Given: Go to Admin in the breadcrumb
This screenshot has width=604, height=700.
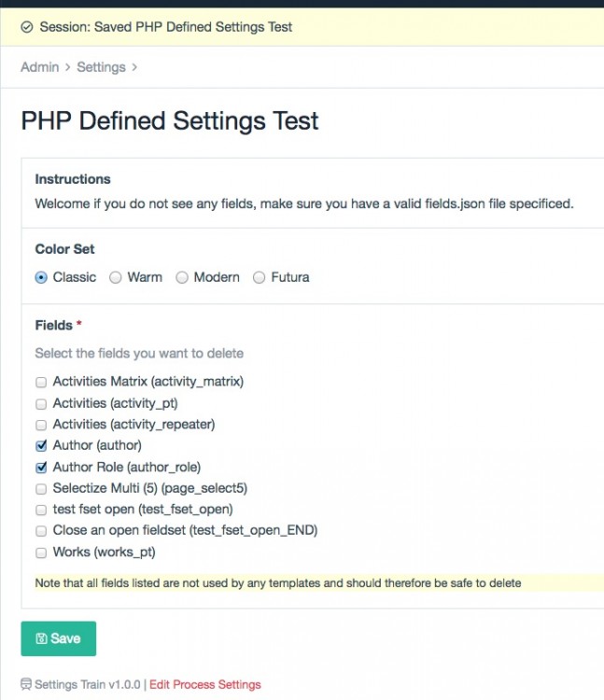Looking at the screenshot, I should (x=39, y=67).
